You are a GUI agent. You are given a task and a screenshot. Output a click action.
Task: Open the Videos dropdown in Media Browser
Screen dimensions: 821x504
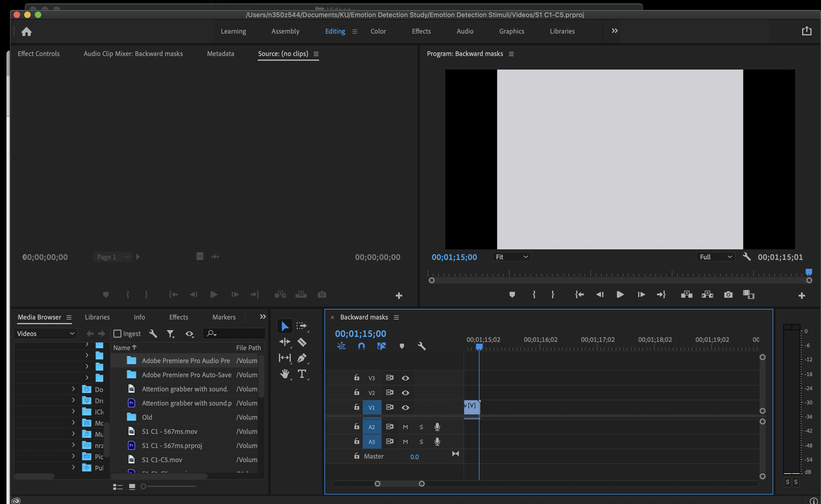45,333
